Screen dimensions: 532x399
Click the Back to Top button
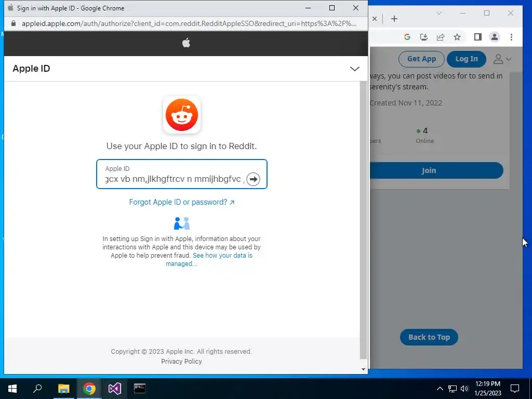pos(429,337)
